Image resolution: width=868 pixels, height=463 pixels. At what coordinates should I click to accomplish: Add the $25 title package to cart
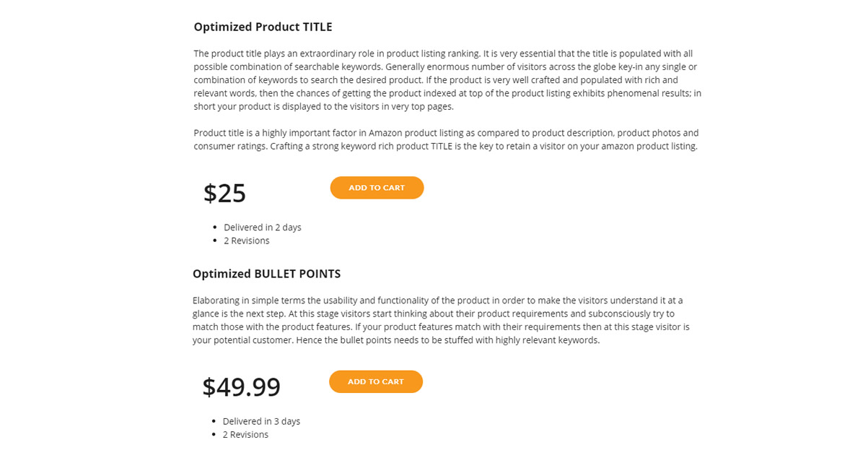pos(377,188)
